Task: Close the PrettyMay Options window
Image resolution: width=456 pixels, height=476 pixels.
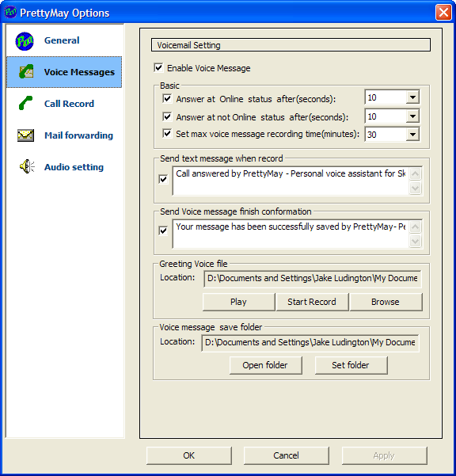Action: [x=443, y=13]
